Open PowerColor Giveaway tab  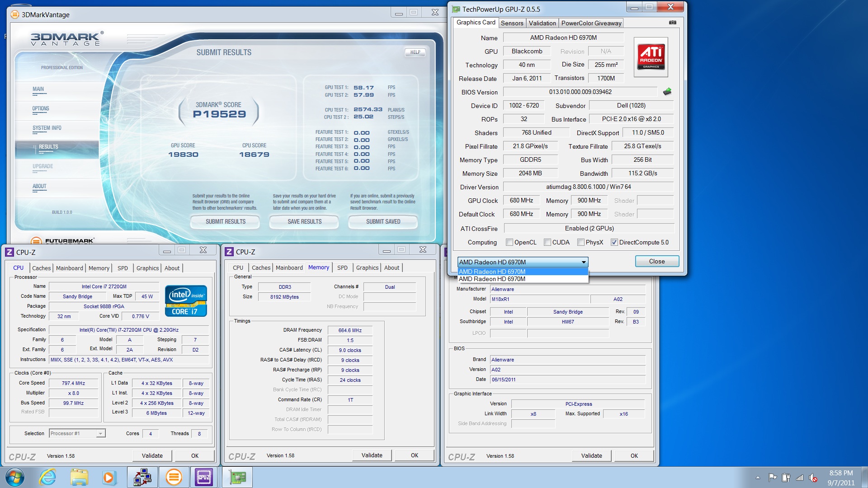point(591,23)
